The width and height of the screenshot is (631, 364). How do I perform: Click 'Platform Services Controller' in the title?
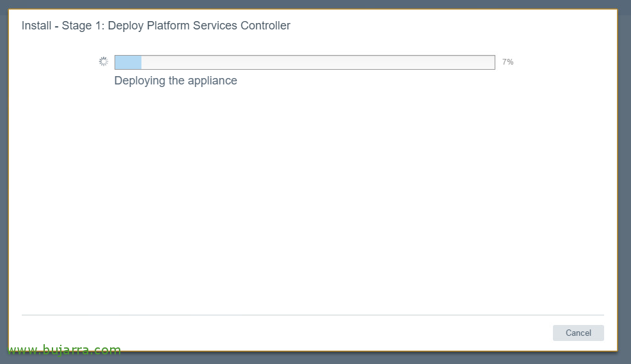(218, 26)
